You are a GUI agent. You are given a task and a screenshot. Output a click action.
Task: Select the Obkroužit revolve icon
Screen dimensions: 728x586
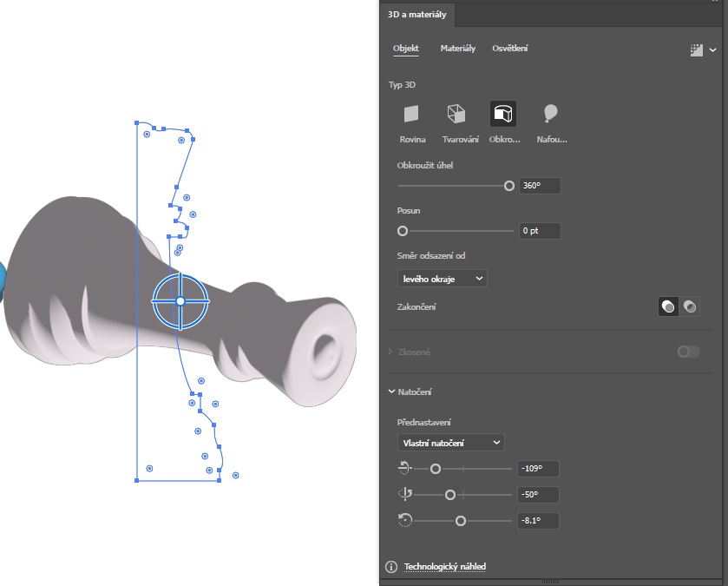point(502,114)
